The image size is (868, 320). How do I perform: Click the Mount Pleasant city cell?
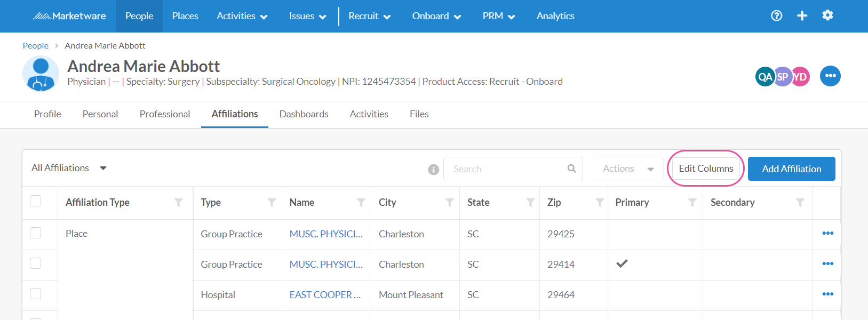[411, 295]
